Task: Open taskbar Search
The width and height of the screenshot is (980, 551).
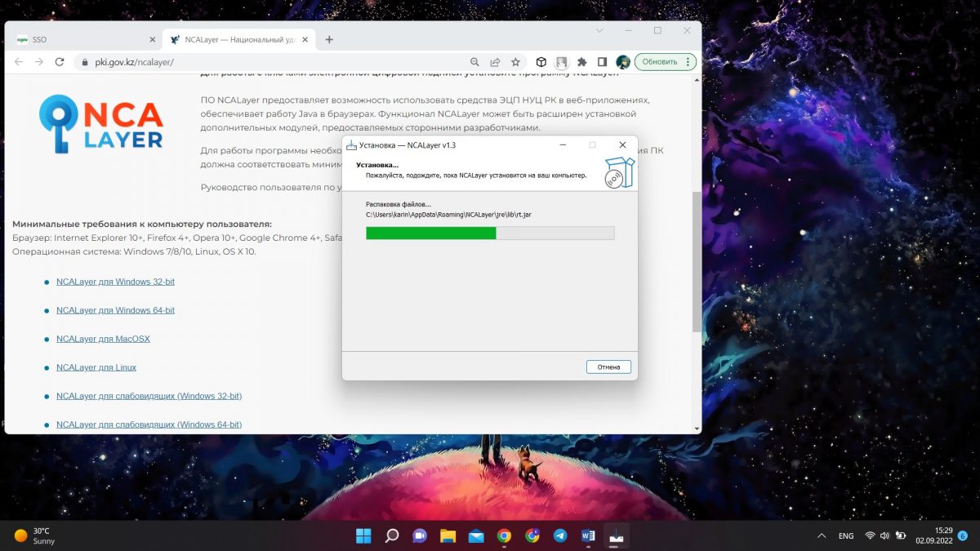Action: pos(392,536)
